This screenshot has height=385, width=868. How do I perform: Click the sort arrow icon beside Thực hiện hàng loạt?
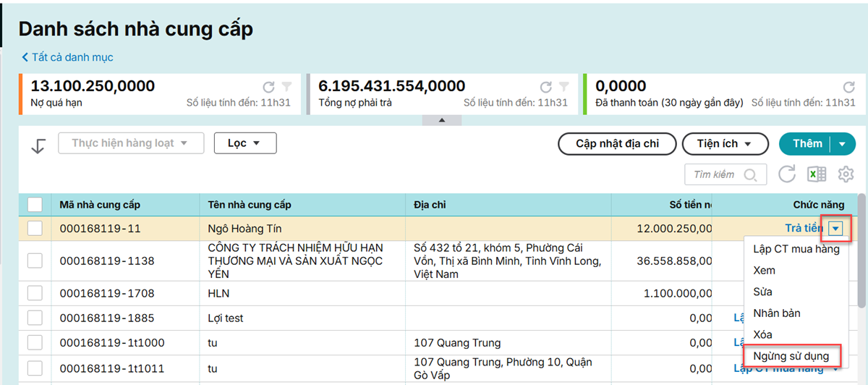click(x=38, y=145)
